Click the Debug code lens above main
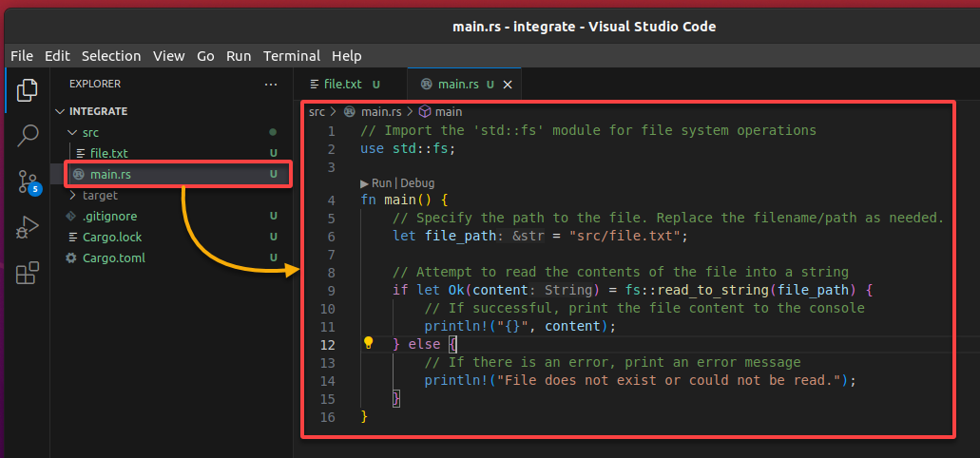Viewport: 980px width, 458px height. point(417,183)
